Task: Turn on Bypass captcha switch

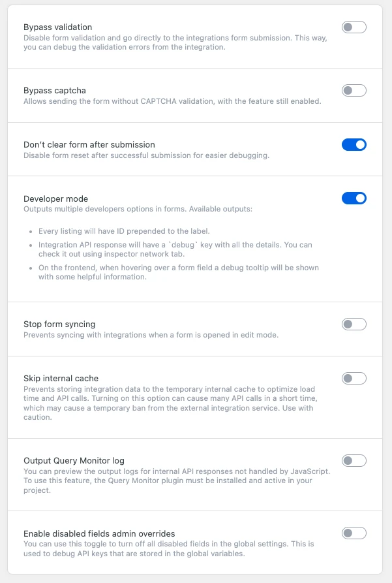Action: point(354,90)
